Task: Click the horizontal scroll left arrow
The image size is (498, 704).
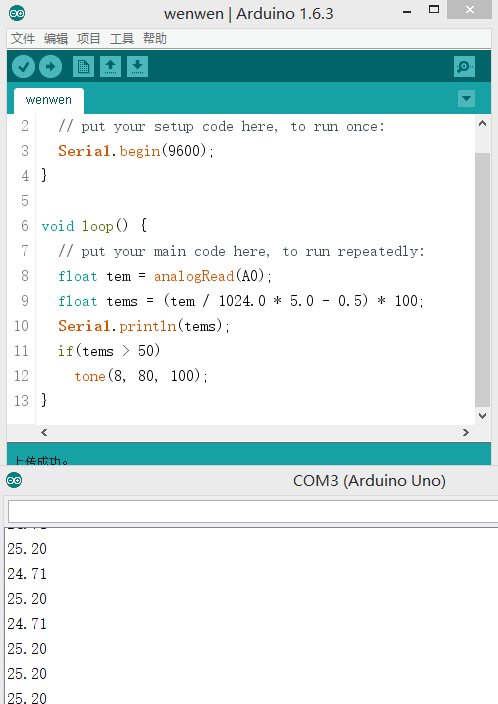Action: pyautogui.click(x=44, y=432)
